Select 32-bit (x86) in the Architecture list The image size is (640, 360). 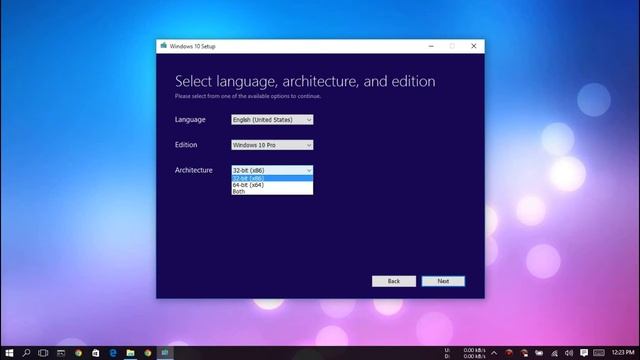[x=272, y=178]
